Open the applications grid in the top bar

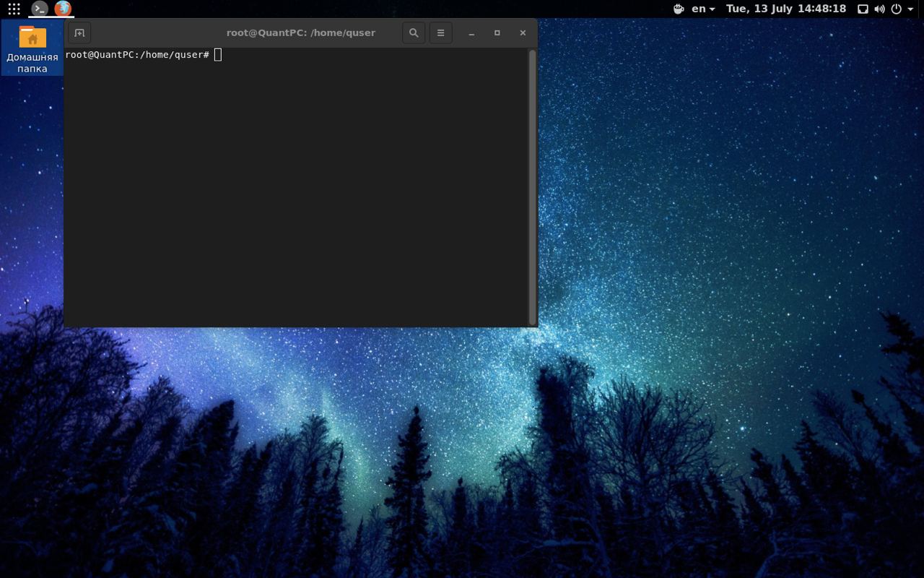[14, 9]
